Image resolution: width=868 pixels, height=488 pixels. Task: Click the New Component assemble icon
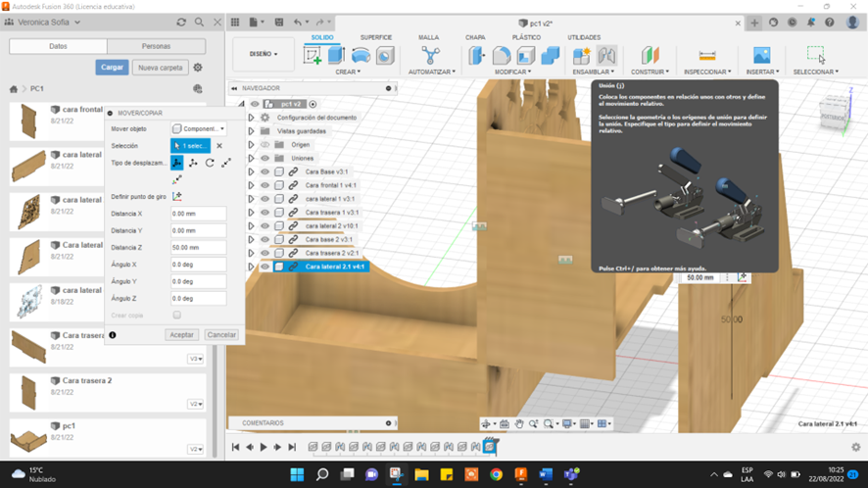coord(581,56)
